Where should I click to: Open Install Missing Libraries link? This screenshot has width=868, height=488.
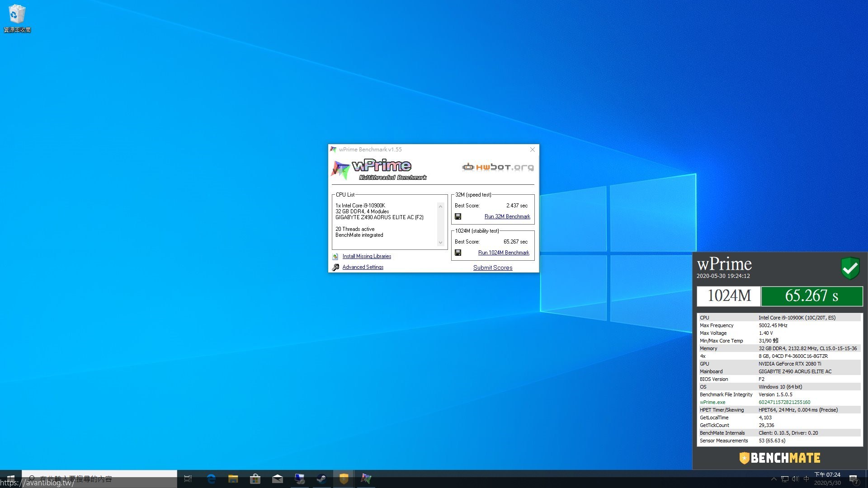[x=367, y=257]
